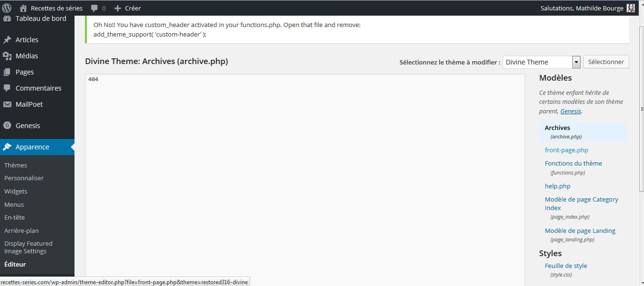Open the Arrière-plan submenu
Viewport: 644px width, 286px height.
click(21, 231)
